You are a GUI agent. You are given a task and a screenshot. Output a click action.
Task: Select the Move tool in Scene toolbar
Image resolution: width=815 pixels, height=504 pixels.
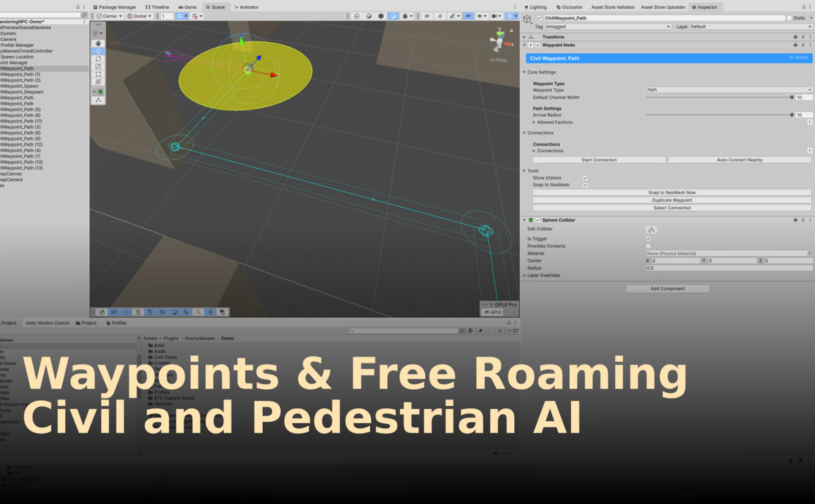pos(98,50)
